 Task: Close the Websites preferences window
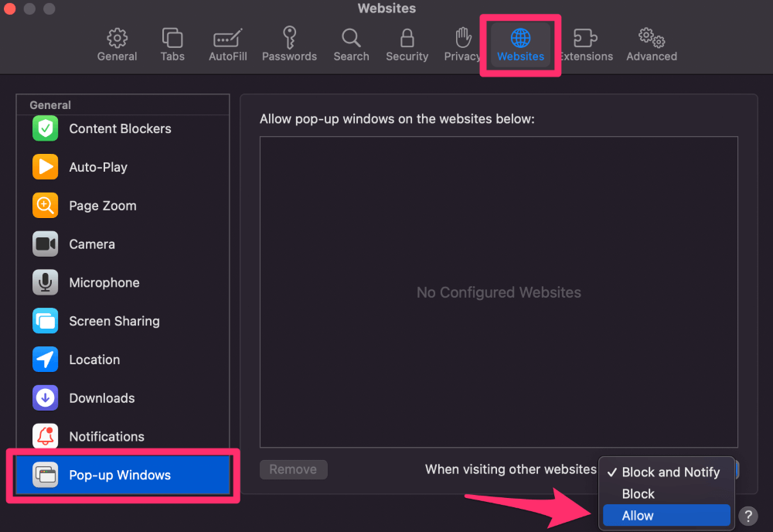[10, 9]
